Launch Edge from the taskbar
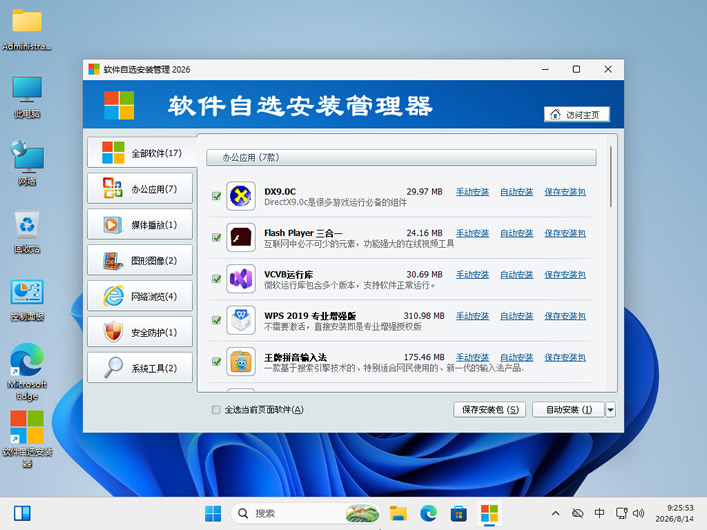The width and height of the screenshot is (707, 530). [x=428, y=513]
